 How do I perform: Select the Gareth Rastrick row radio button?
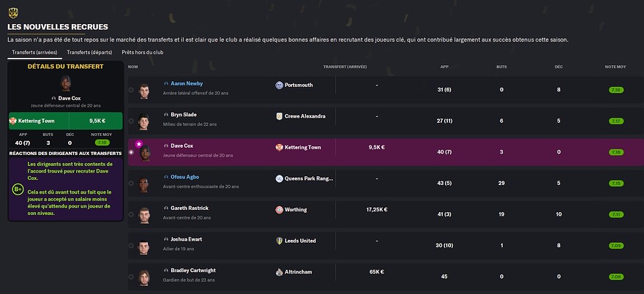[131, 214]
